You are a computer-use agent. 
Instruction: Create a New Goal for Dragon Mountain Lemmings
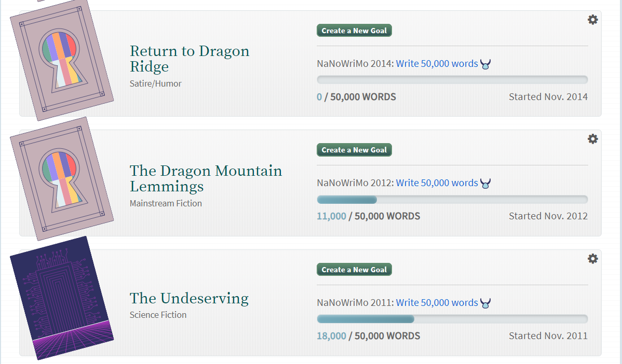(354, 150)
